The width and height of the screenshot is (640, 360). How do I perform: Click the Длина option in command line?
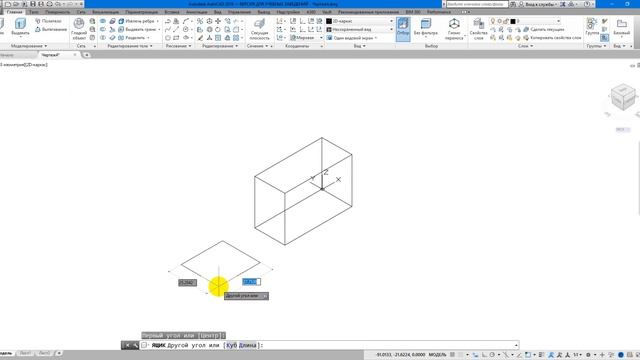pos(247,345)
